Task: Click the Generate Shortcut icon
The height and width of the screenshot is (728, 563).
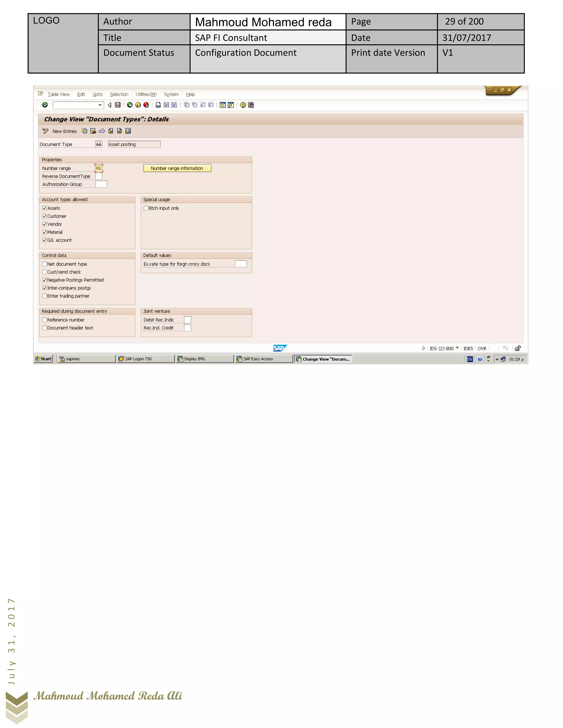Action: (230, 105)
